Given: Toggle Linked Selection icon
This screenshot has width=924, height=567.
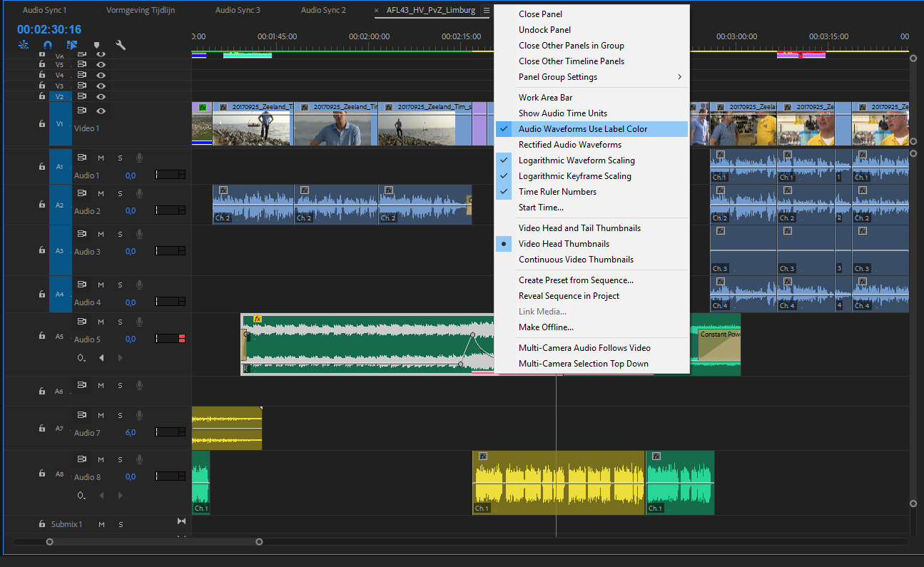Looking at the screenshot, I should 72,45.
